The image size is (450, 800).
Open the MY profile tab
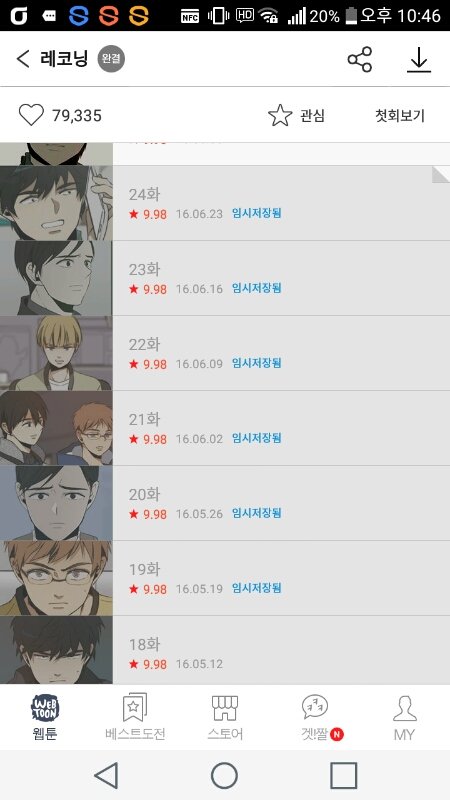coord(405,717)
